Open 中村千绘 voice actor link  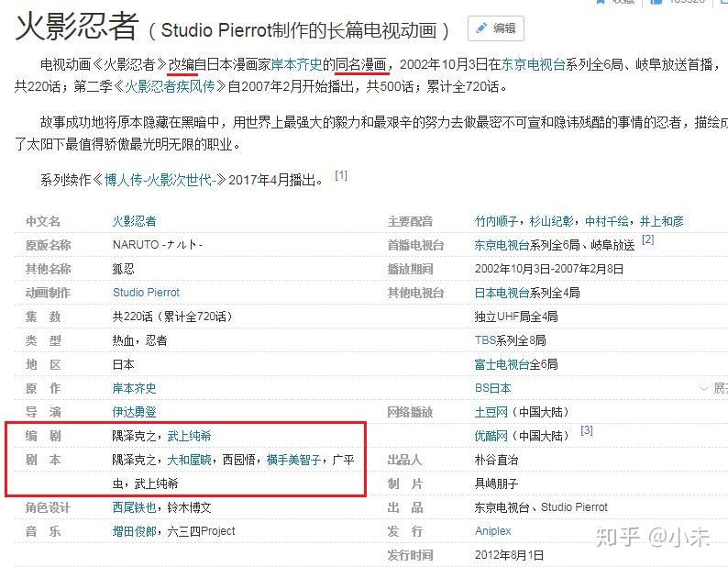[x=607, y=221]
